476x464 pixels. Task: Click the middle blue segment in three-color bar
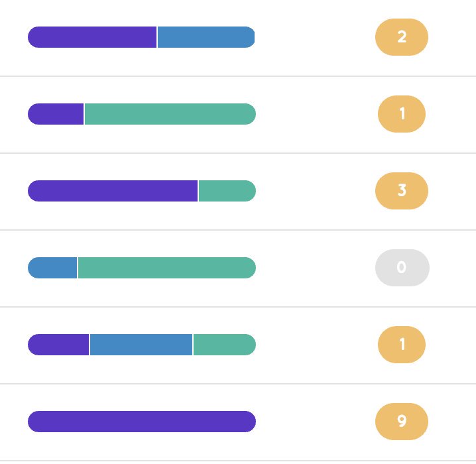point(141,345)
